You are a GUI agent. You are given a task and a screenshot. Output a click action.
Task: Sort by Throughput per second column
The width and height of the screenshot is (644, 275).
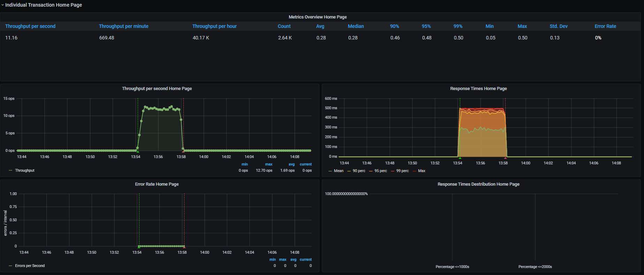click(30, 26)
